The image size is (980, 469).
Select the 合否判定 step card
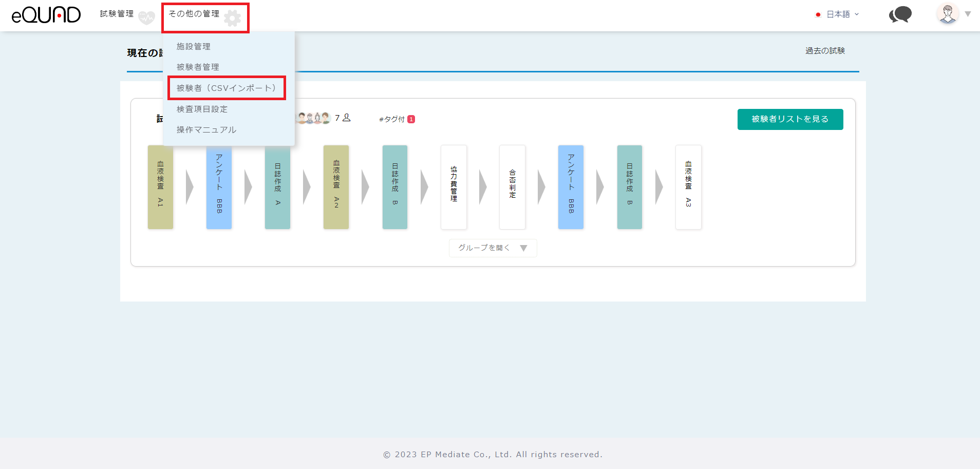(x=512, y=187)
